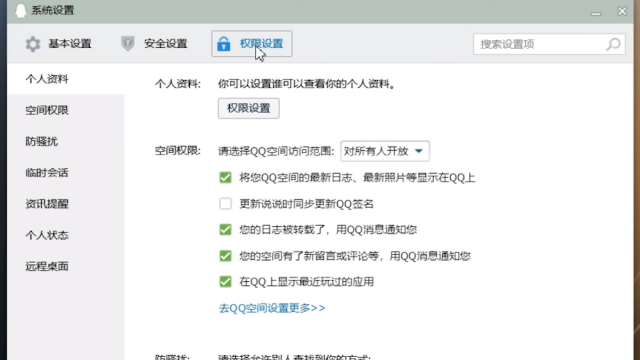Enable 更新说说时同步更新QQ签名 checkbox
The image size is (640, 360).
225,203
